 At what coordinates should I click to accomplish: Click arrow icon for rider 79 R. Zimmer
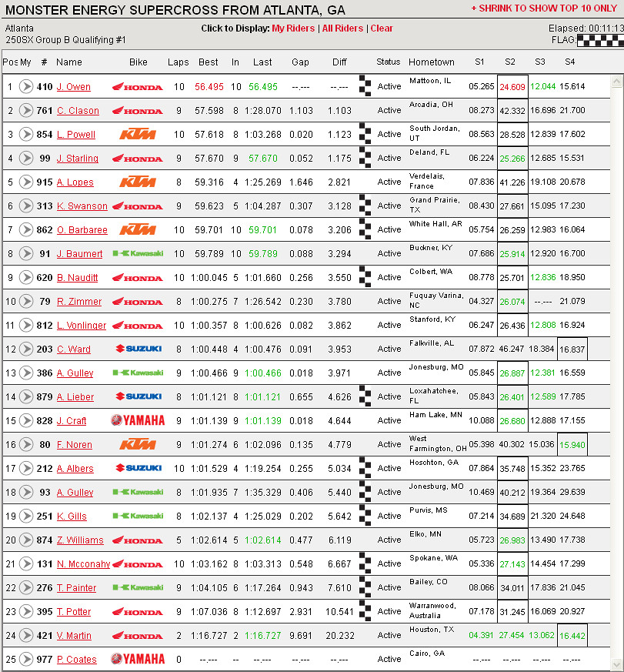[x=26, y=301]
